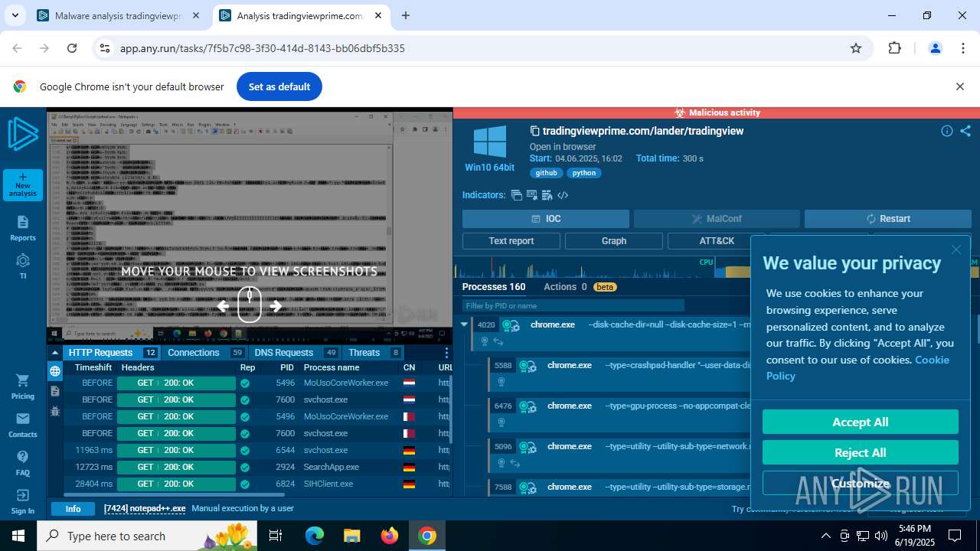Click Customize cookie preferences

[861, 484]
